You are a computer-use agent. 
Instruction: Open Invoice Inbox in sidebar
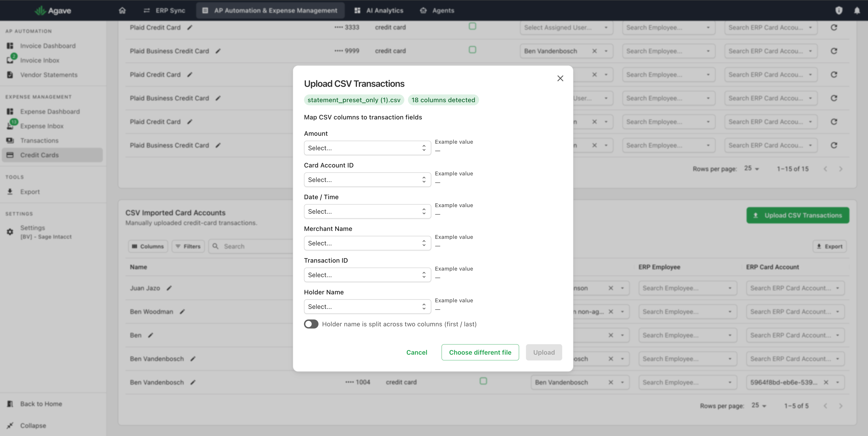tap(39, 60)
